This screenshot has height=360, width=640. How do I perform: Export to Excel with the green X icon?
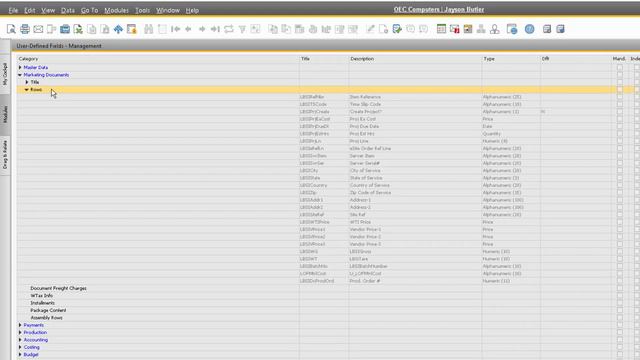click(x=78, y=29)
